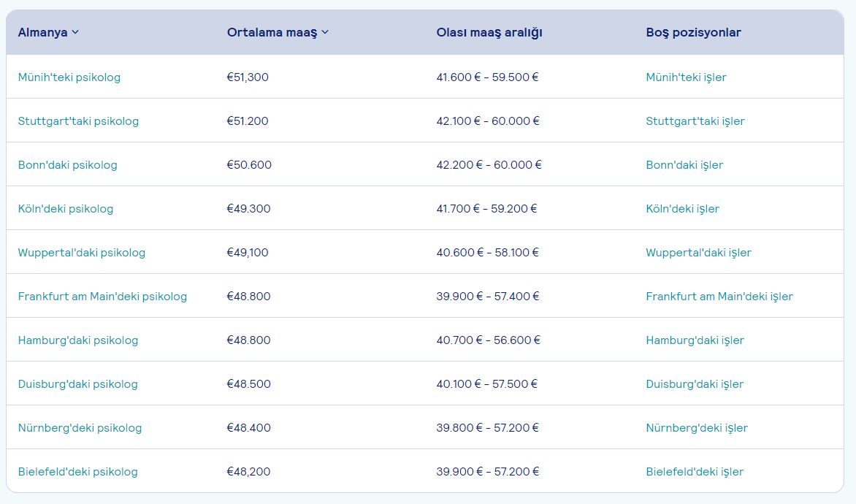Click Frankfurt am Main'deki işler link
Screen dimensions: 856x504
point(719,297)
